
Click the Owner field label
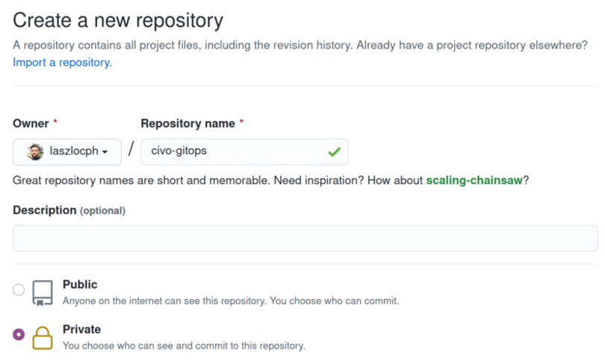(31, 124)
